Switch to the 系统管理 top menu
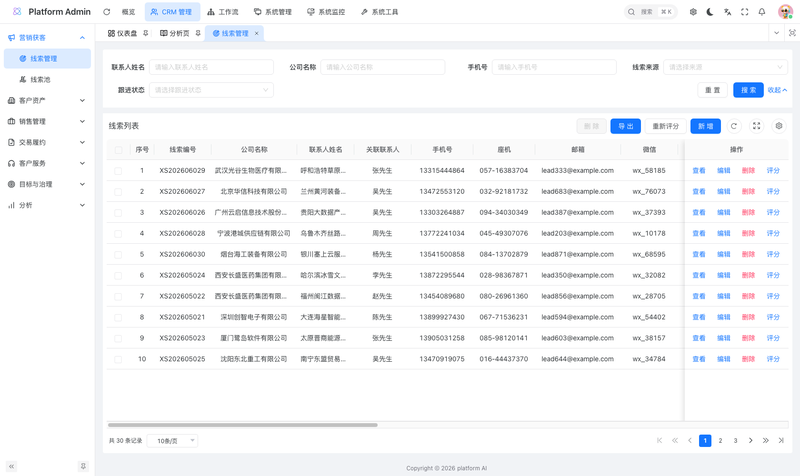The width and height of the screenshot is (800, 476). [x=273, y=12]
